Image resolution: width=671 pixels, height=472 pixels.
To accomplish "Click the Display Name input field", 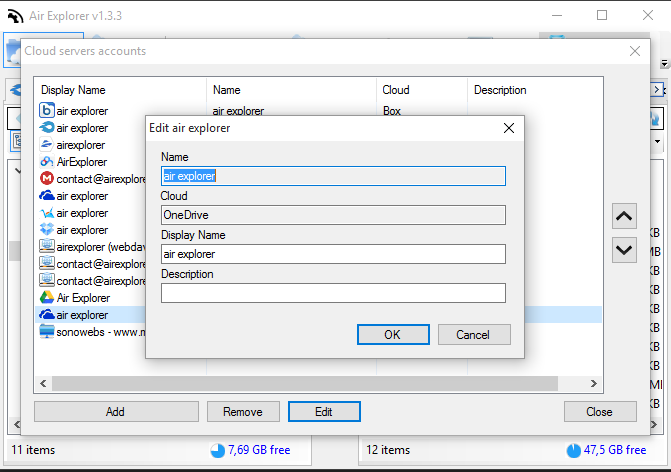I will pos(333,254).
